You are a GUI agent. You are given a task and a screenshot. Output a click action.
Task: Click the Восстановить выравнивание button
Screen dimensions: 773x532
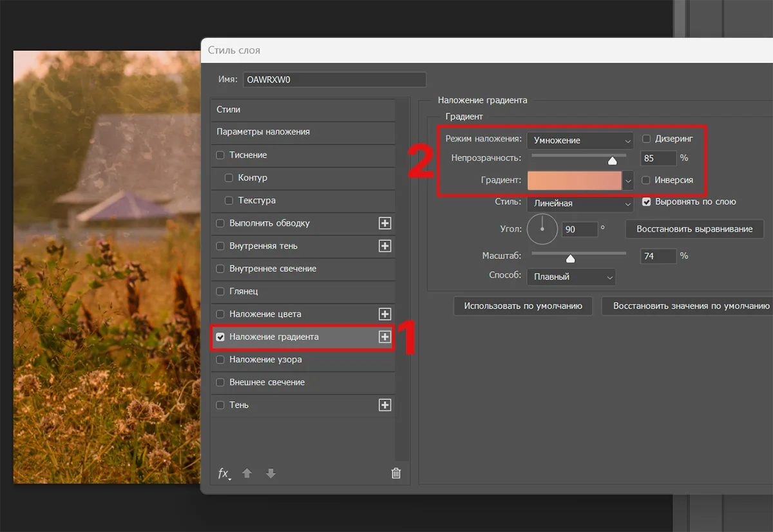click(694, 229)
